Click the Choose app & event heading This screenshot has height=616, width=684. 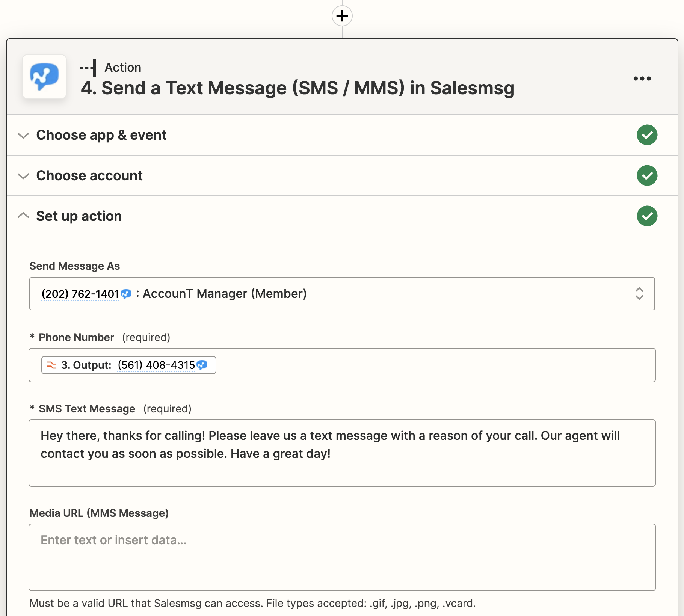(101, 135)
